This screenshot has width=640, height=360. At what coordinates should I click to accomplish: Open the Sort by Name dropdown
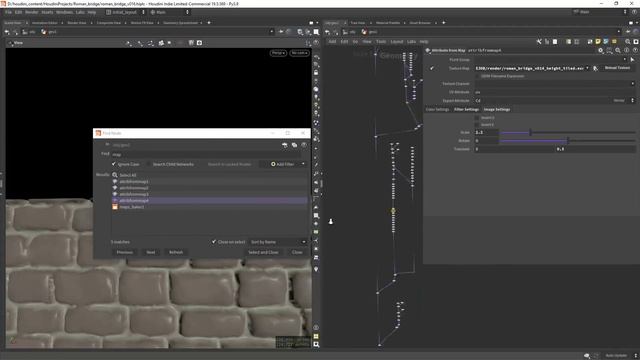[x=278, y=242]
